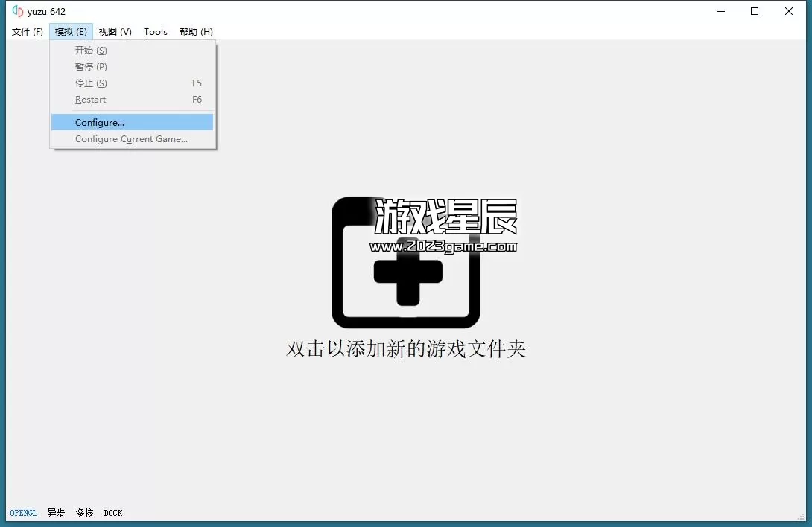812x527 pixels.
Task: Minimize the yuzu window
Action: pyautogui.click(x=720, y=11)
